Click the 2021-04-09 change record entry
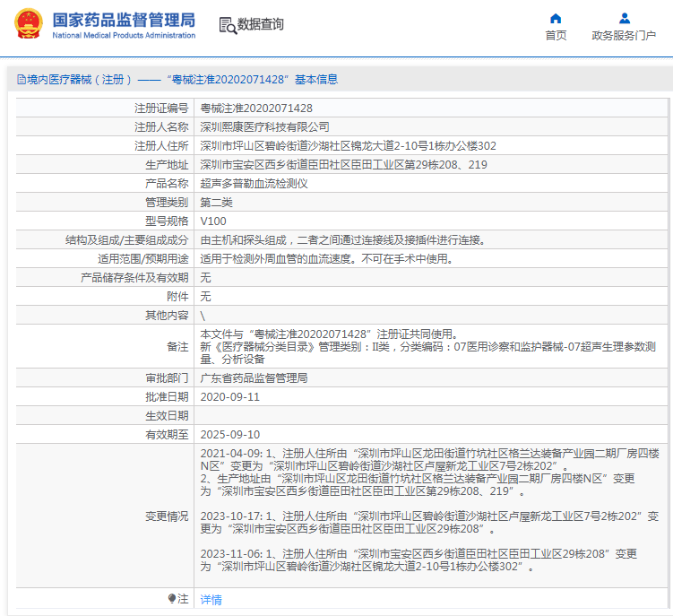The image size is (673, 616). tap(429, 473)
